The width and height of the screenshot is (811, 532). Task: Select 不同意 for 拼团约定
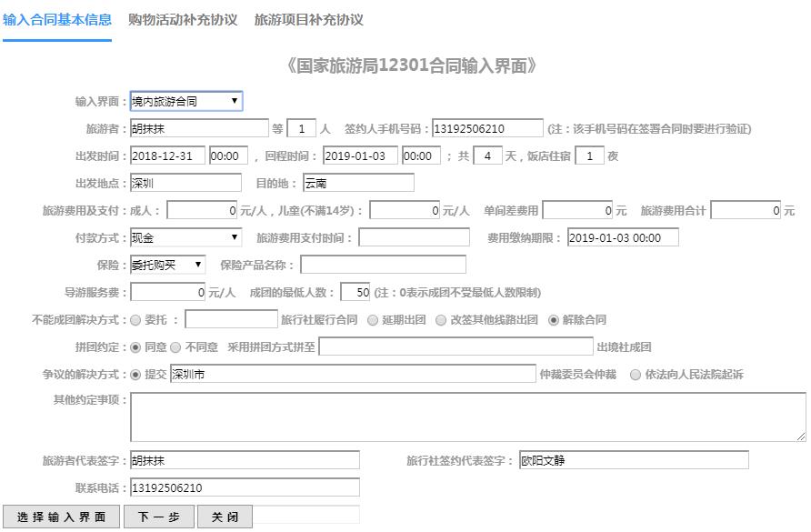click(x=175, y=347)
